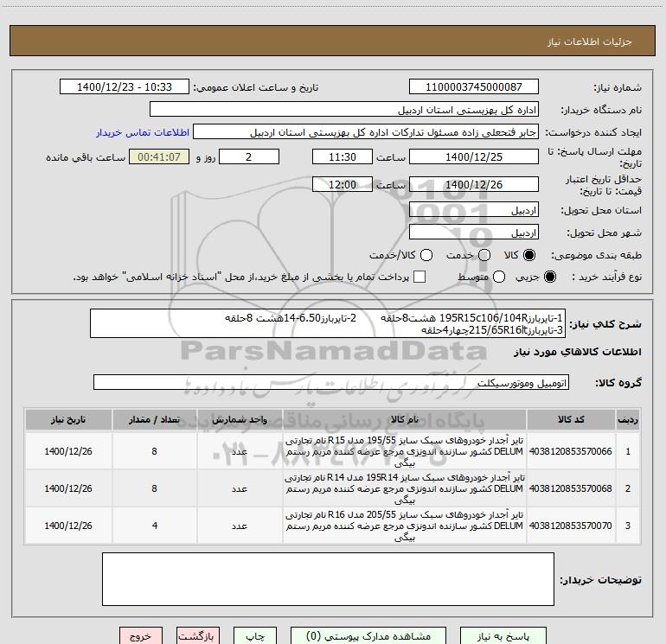The width and height of the screenshot is (666, 644).
Task: Click the 205/55 R16 tire name cell
Action: (x=405, y=526)
